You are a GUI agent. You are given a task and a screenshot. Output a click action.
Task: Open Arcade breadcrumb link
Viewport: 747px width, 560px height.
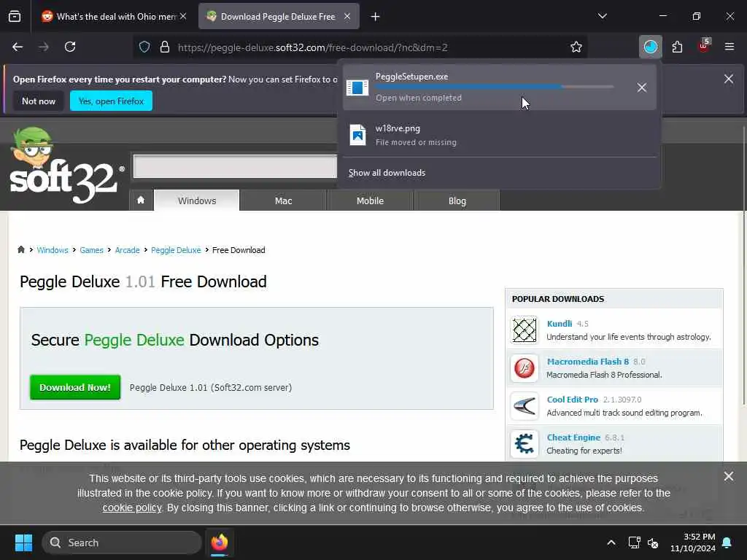pos(127,250)
